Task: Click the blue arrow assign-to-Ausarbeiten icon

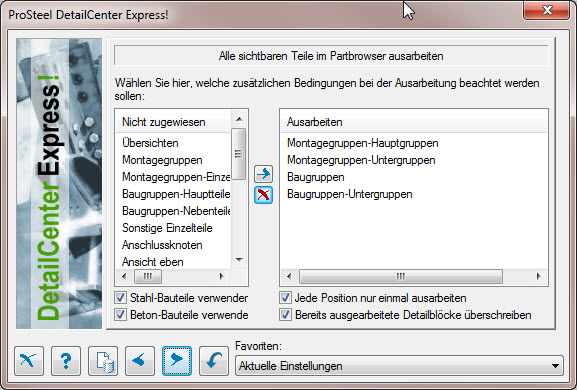Action: (x=263, y=174)
